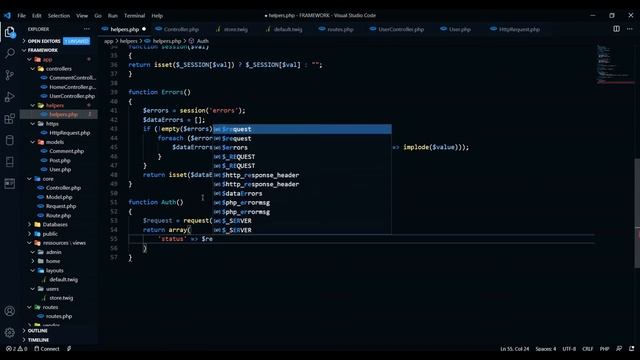Click the errors and warnings status indicator

(16, 349)
